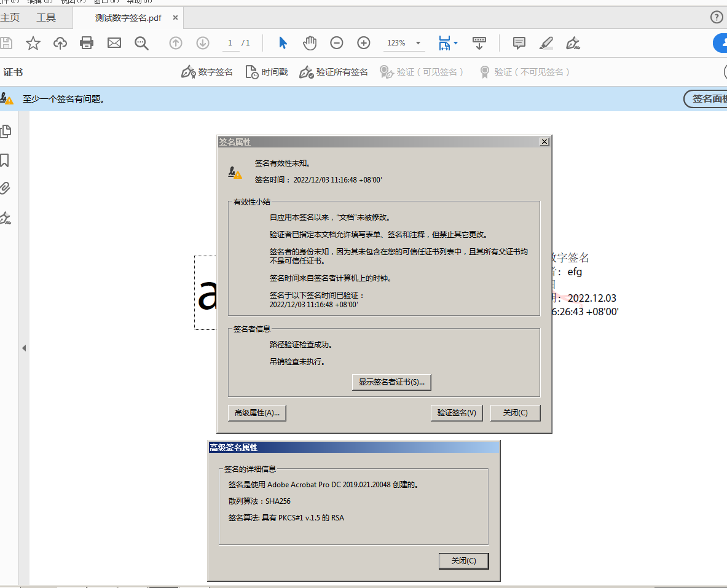
Task: Add a comment with speech bubble icon
Action: point(519,43)
